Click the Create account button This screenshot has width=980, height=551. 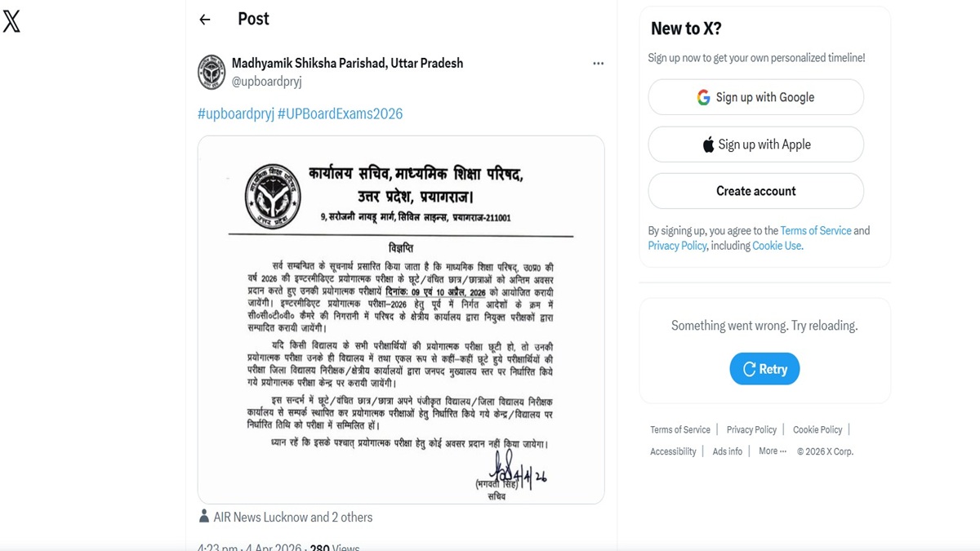755,191
